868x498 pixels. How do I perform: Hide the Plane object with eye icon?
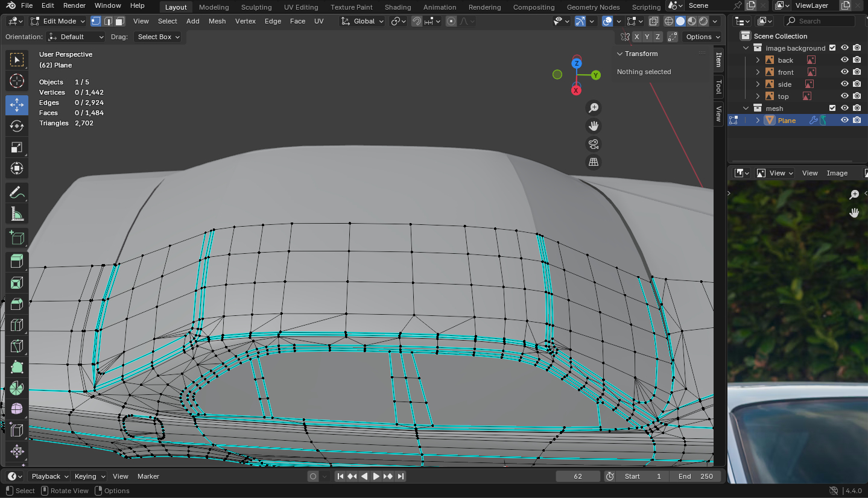pyautogui.click(x=844, y=121)
